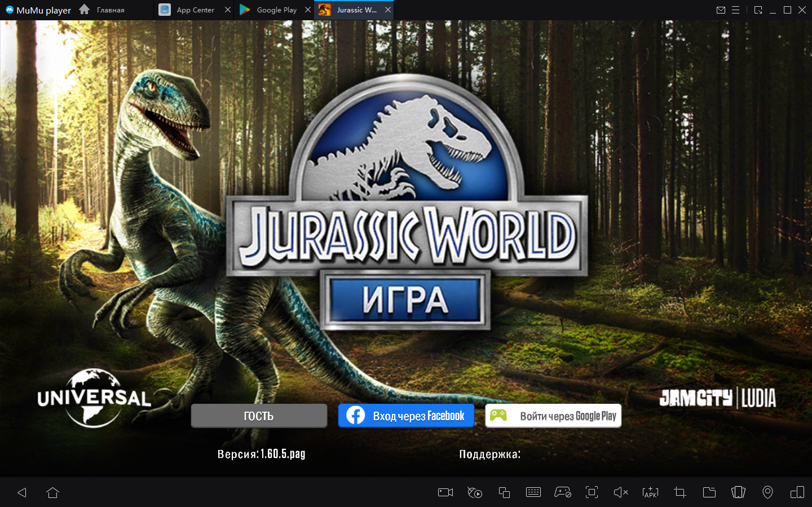Switch to the Google Play tab
The width and height of the screenshot is (812, 507).
(270, 10)
